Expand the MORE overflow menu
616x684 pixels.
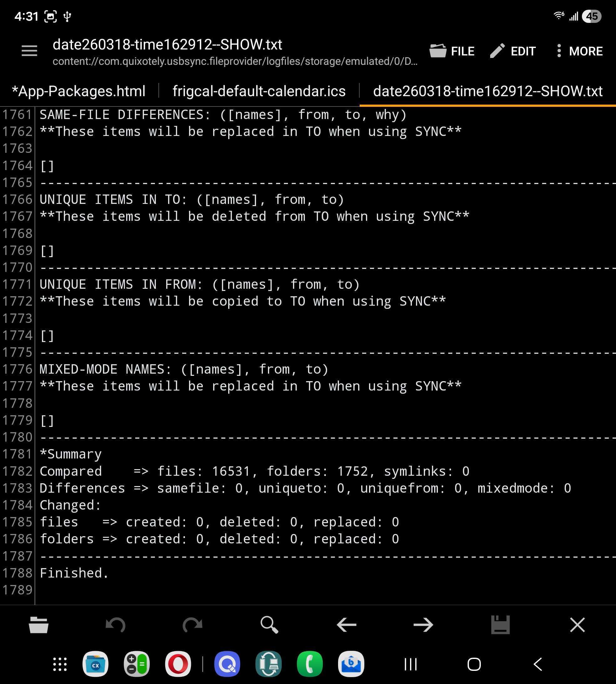579,51
